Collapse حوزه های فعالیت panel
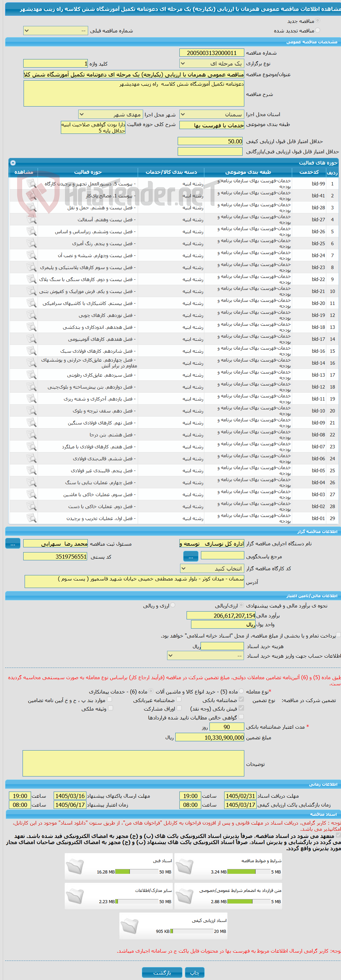 point(13,163)
